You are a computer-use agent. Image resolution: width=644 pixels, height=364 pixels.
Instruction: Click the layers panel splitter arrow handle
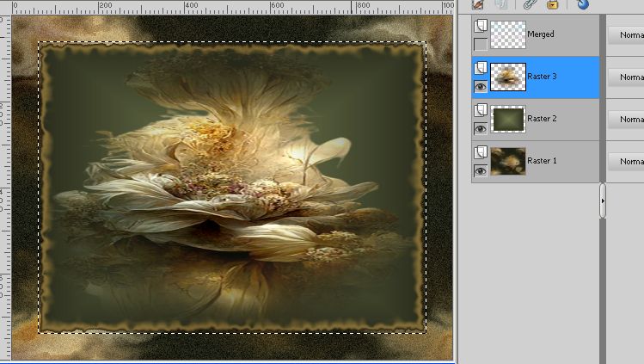(x=603, y=201)
